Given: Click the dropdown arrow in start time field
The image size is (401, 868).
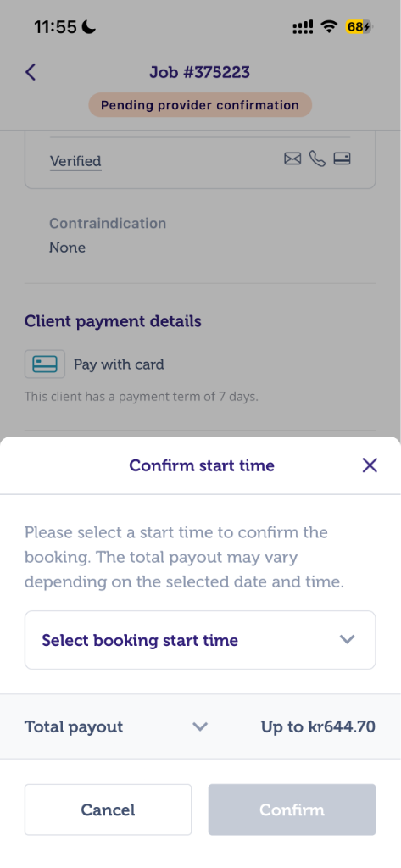Looking at the screenshot, I should point(347,640).
